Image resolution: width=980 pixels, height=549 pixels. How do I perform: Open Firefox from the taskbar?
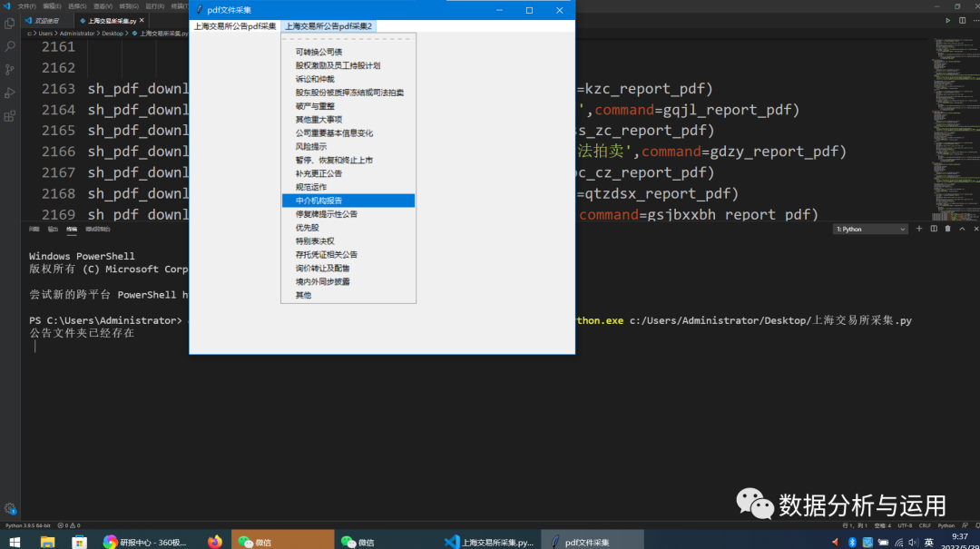click(x=214, y=542)
